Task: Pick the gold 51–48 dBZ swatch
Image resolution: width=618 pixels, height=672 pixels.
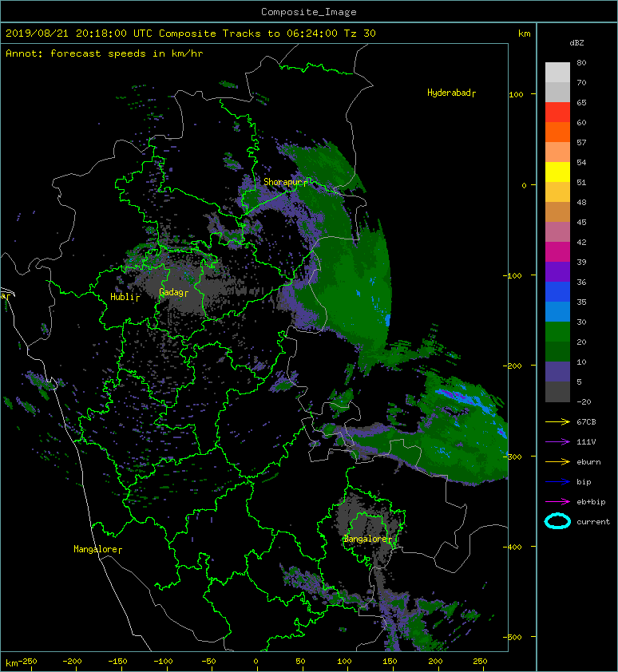Action: point(557,192)
